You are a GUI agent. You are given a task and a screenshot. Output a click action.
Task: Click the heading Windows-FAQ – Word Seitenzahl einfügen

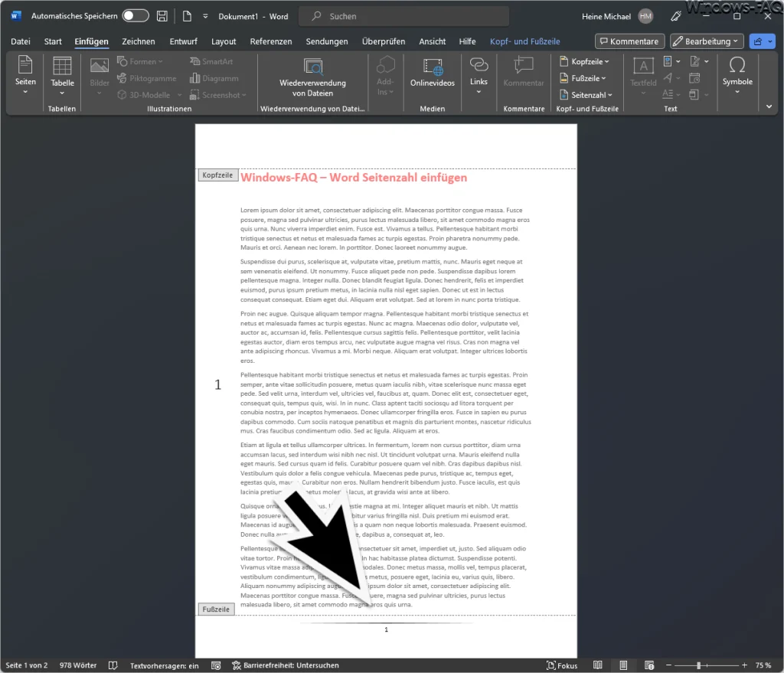click(354, 178)
